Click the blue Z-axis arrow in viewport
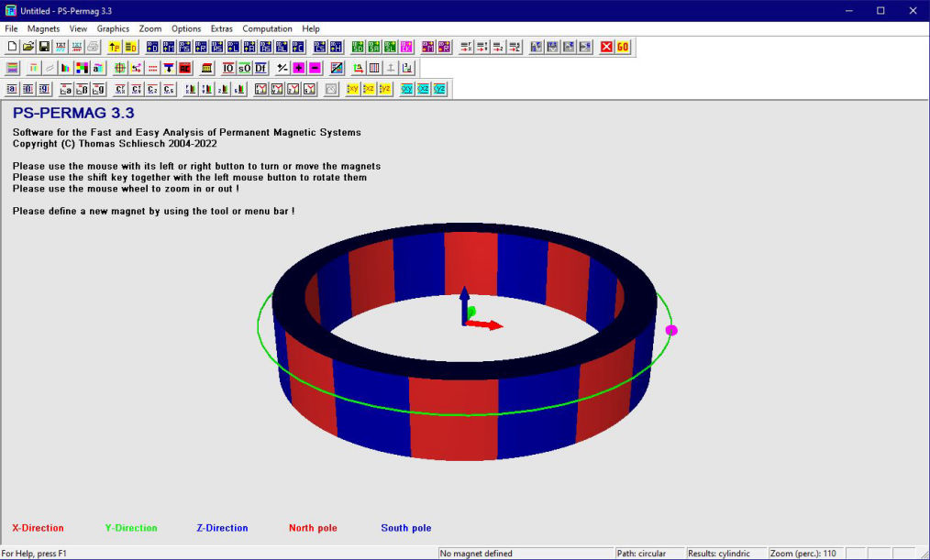Image resolution: width=930 pixels, height=560 pixels. pos(464,301)
